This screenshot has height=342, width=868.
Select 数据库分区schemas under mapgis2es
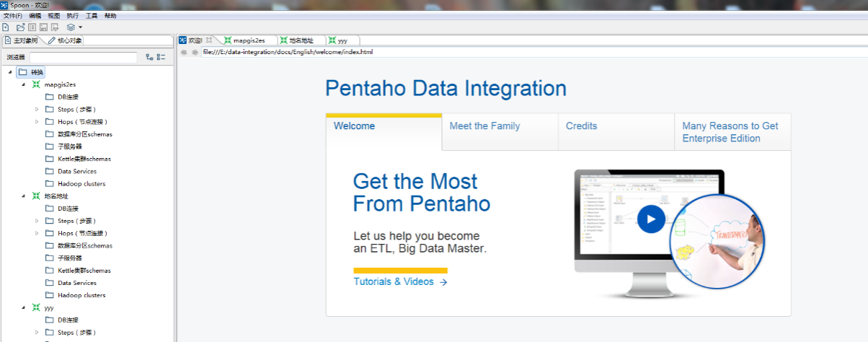pyautogui.click(x=79, y=134)
